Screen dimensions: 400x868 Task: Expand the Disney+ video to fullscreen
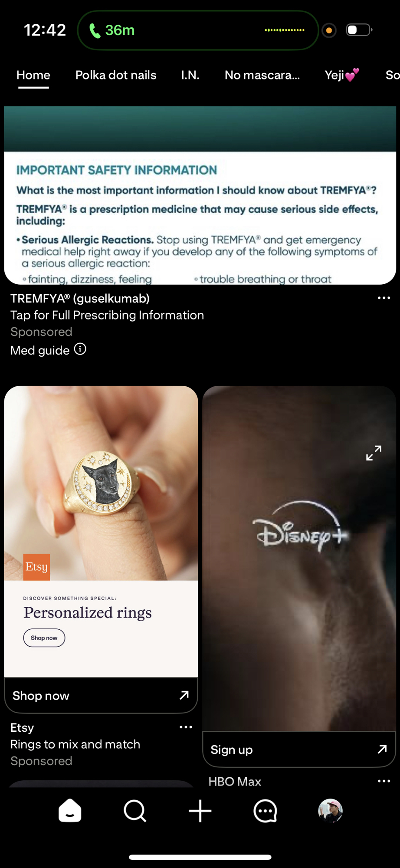pos(374,453)
